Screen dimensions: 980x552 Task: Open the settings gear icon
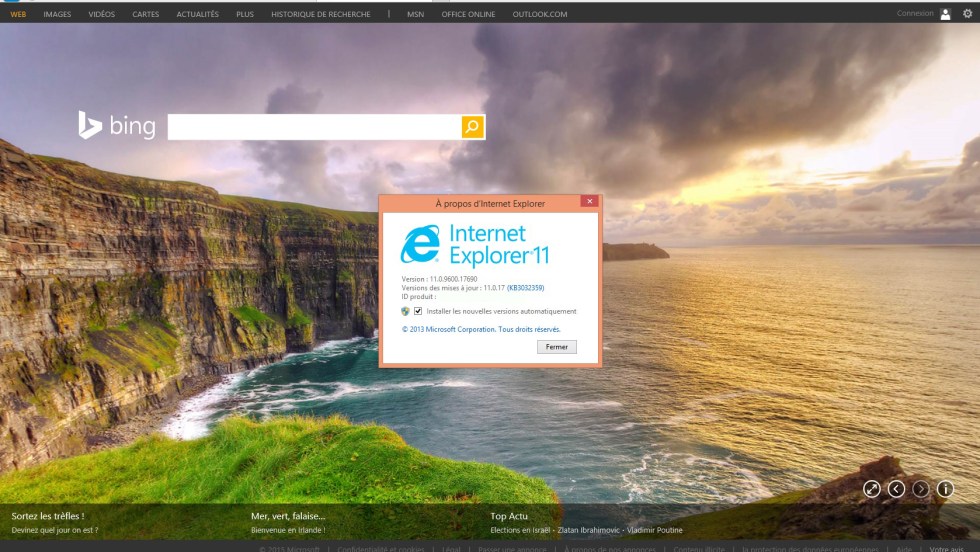click(967, 14)
